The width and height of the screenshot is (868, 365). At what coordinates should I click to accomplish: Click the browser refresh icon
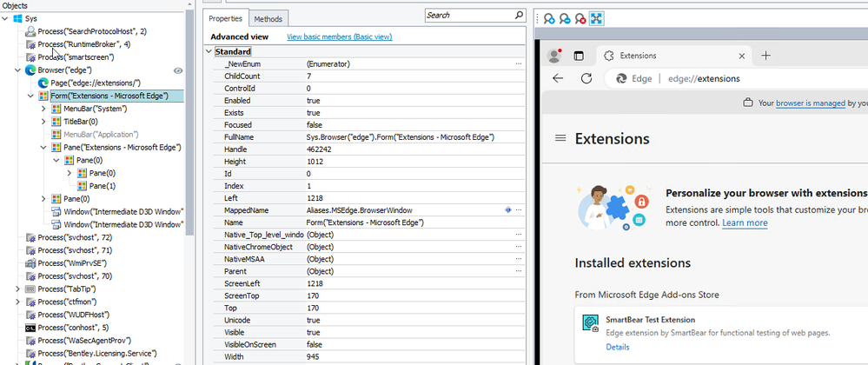[x=586, y=78]
